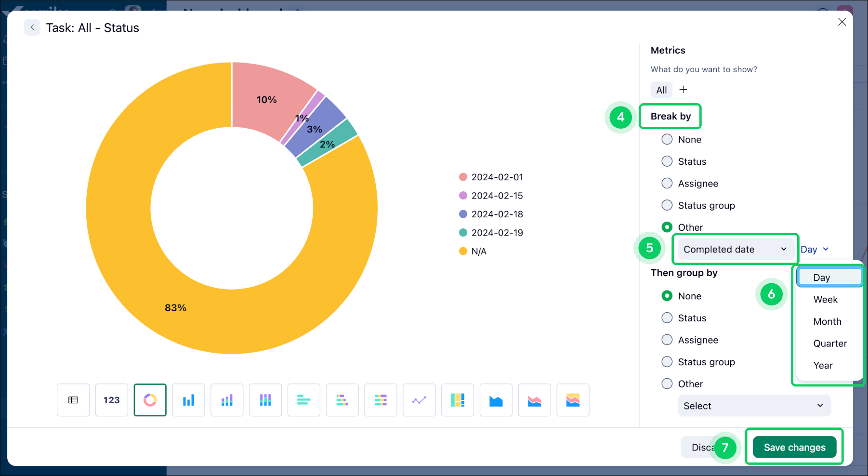Open the Completed date dropdown

pyautogui.click(x=735, y=249)
